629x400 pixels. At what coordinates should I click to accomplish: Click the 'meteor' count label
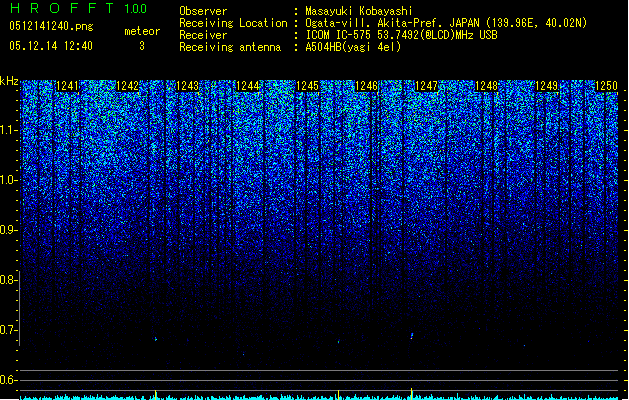pyautogui.click(x=142, y=31)
